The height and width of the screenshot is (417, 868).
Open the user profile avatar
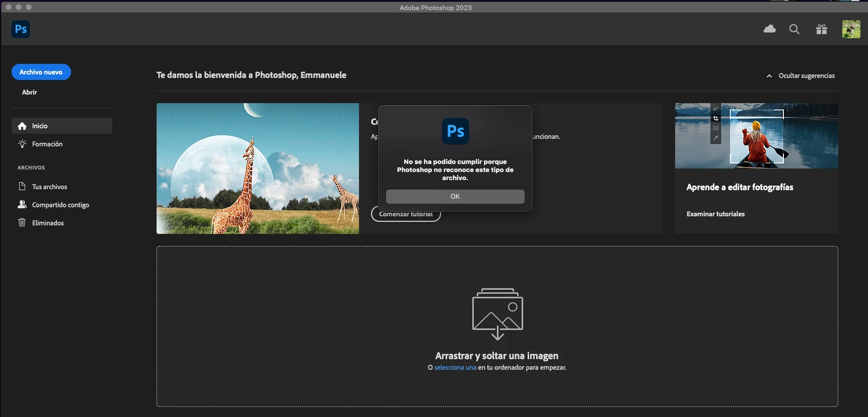[x=851, y=29]
